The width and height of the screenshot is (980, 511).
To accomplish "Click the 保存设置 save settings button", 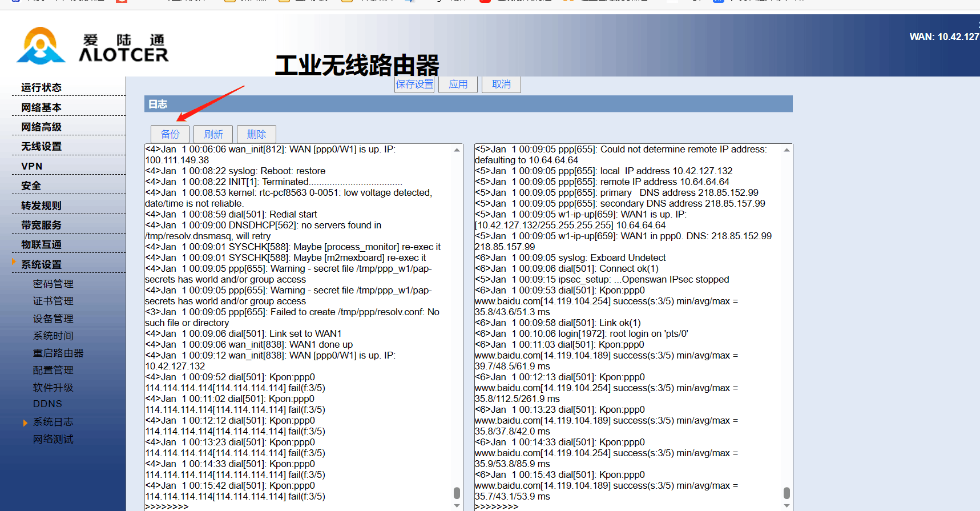I will (414, 85).
